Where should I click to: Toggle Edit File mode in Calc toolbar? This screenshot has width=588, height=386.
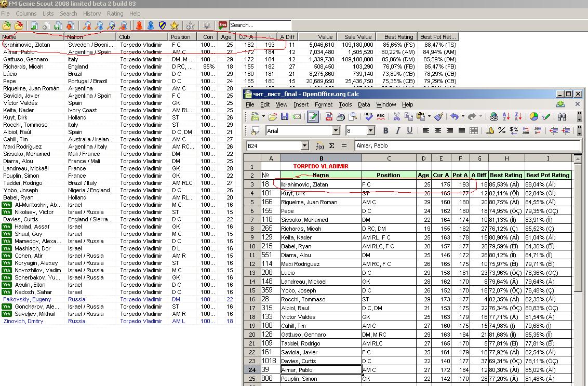click(x=312, y=116)
